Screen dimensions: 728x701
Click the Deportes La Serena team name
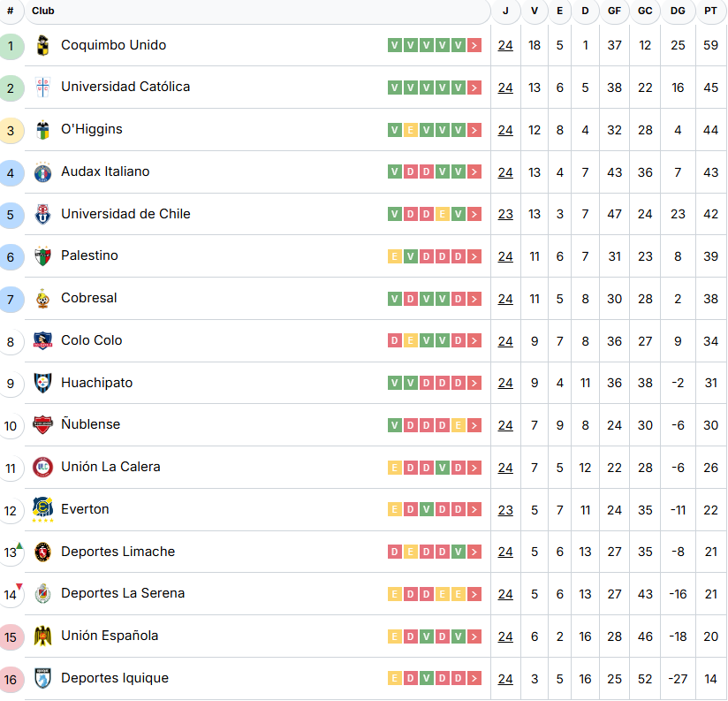coord(123,593)
